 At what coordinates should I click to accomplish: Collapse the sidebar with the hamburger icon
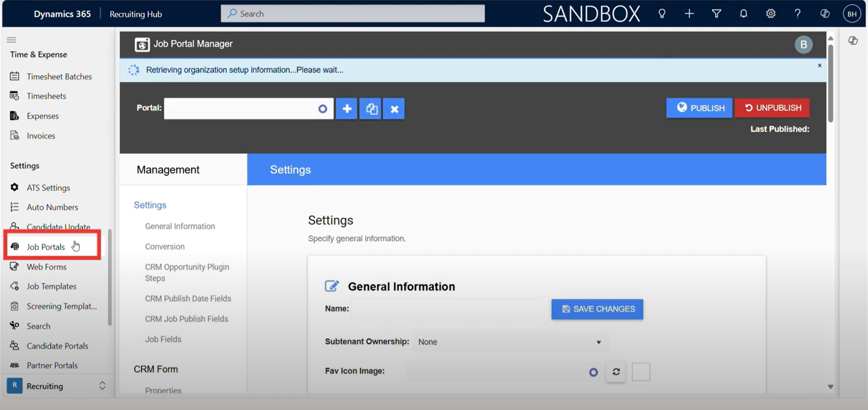point(11,40)
